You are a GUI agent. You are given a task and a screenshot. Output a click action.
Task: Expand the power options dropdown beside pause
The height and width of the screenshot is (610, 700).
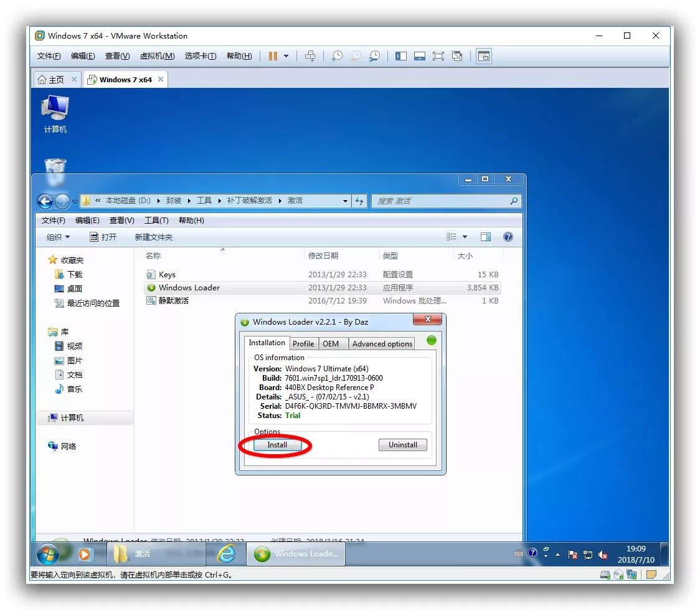pos(286,56)
